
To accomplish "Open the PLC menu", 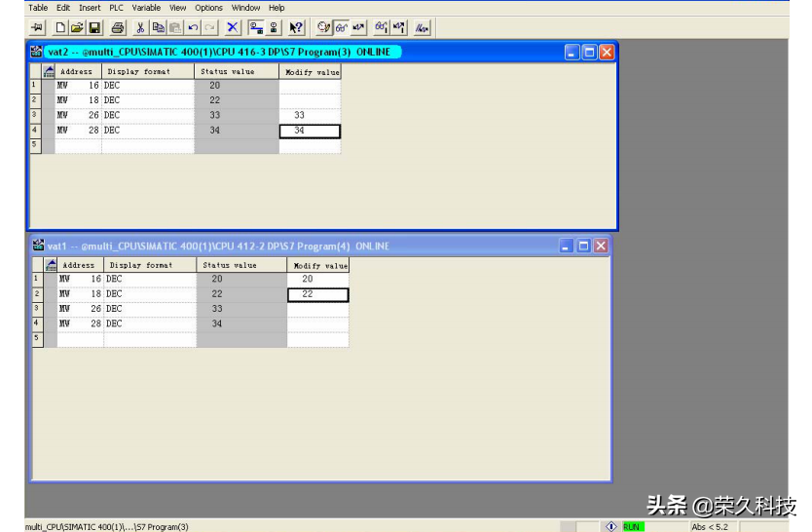I will (116, 8).
